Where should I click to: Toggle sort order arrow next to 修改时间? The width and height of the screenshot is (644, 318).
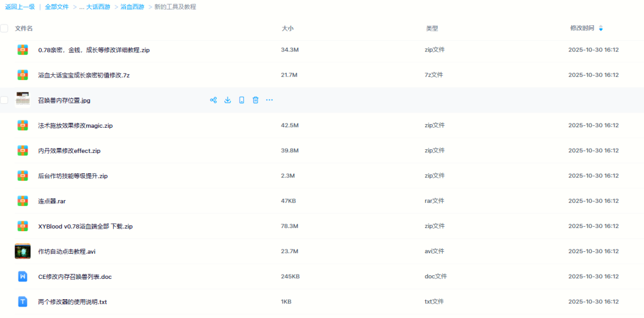(x=601, y=28)
